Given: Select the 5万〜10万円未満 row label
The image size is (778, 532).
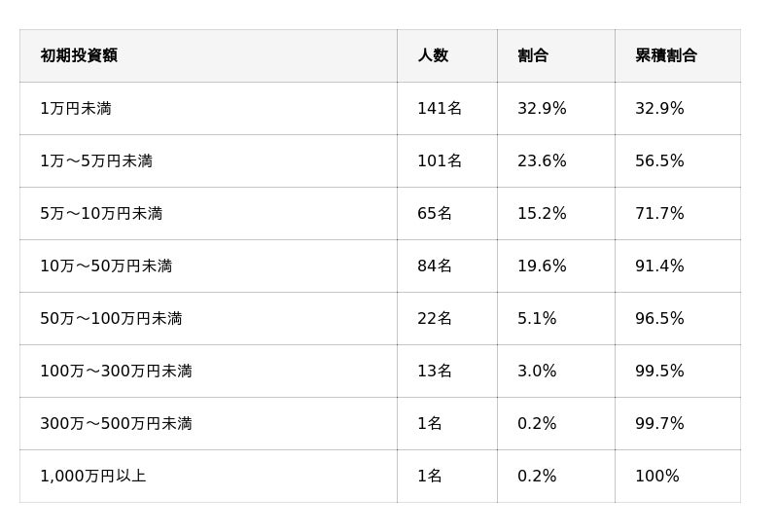Looking at the screenshot, I should pyautogui.click(x=101, y=213).
